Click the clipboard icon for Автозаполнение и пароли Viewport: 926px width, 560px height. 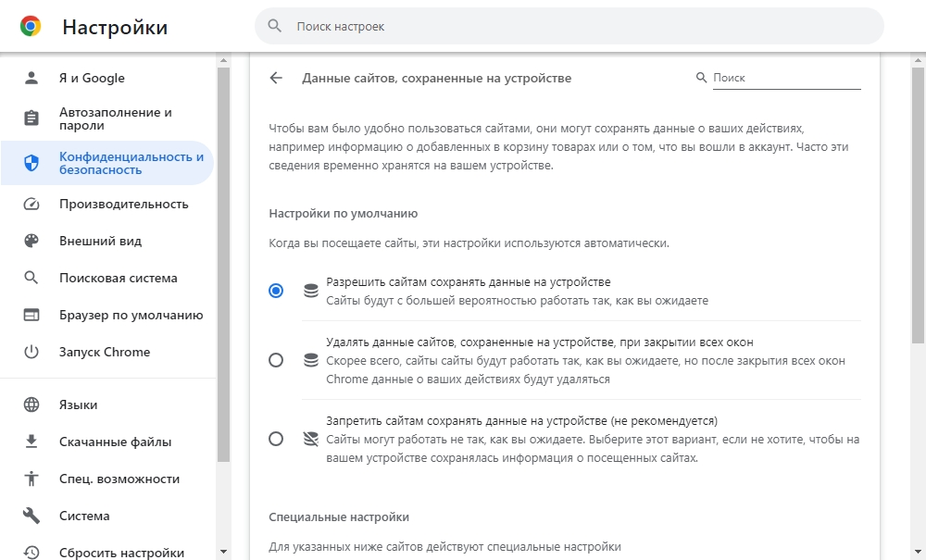31,118
